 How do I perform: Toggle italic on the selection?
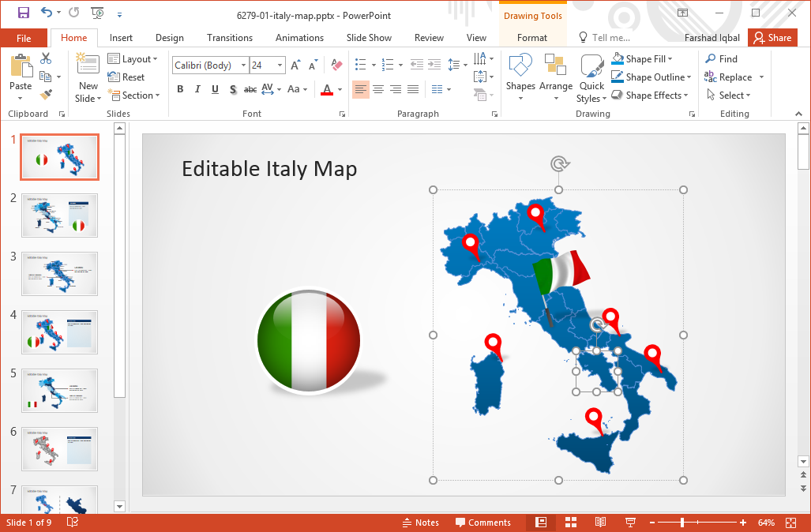click(x=197, y=89)
